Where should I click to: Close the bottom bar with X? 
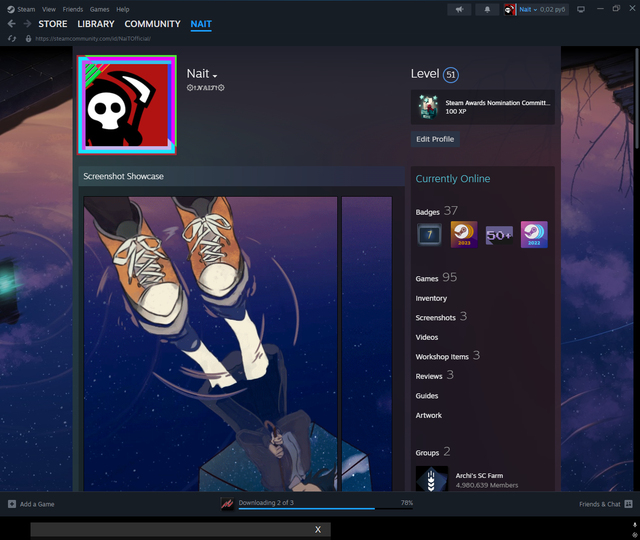[x=318, y=529]
